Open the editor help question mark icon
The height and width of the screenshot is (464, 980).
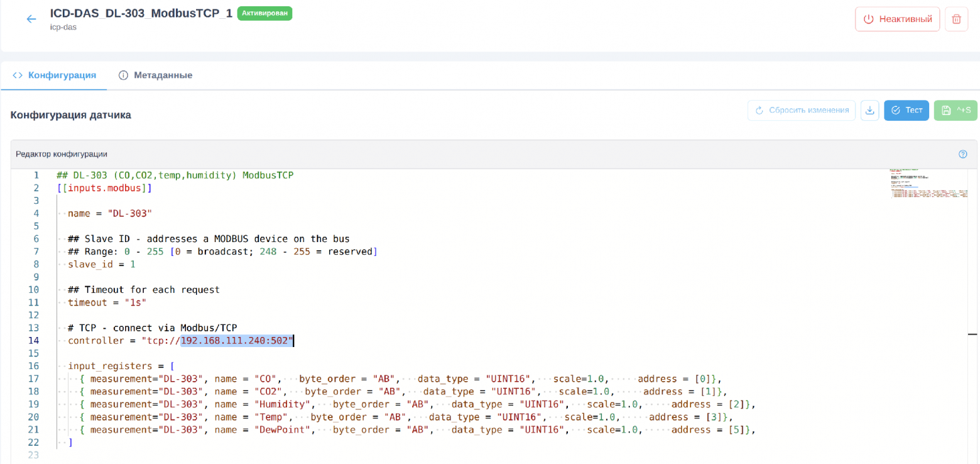[x=963, y=154]
